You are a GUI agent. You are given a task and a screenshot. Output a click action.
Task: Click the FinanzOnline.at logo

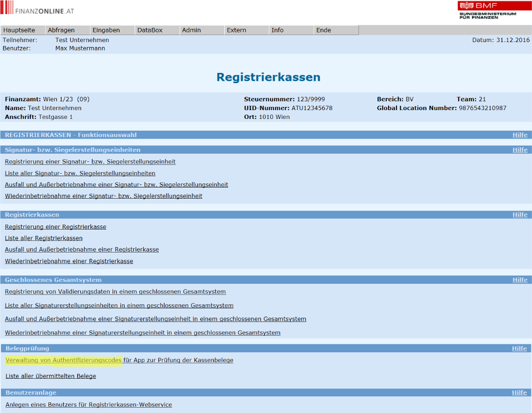(x=38, y=9)
